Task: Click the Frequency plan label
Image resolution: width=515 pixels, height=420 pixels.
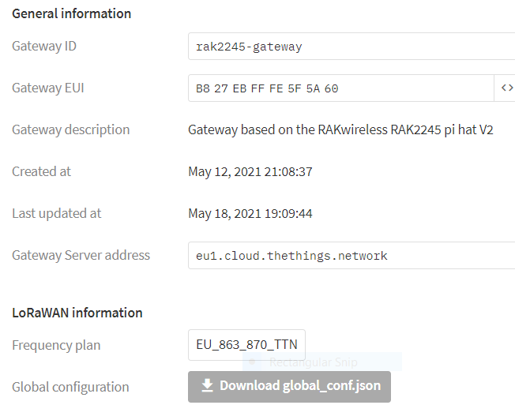Action: click(56, 345)
